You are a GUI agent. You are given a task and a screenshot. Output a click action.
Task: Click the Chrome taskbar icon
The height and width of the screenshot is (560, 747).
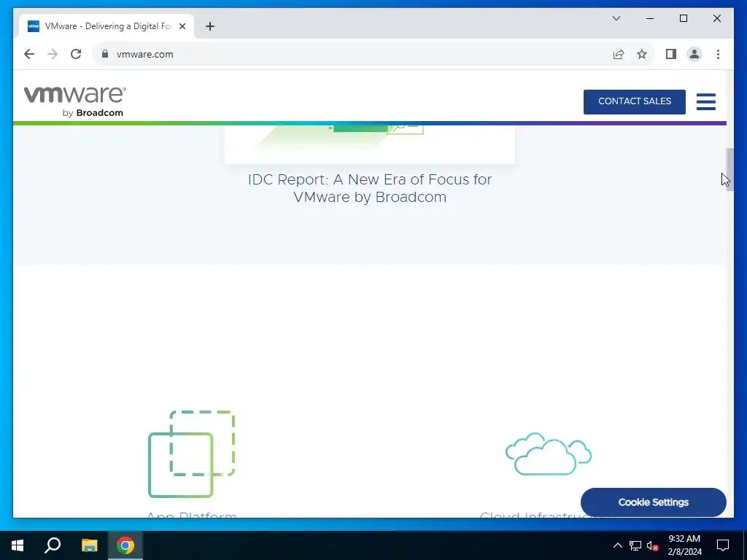click(x=125, y=545)
